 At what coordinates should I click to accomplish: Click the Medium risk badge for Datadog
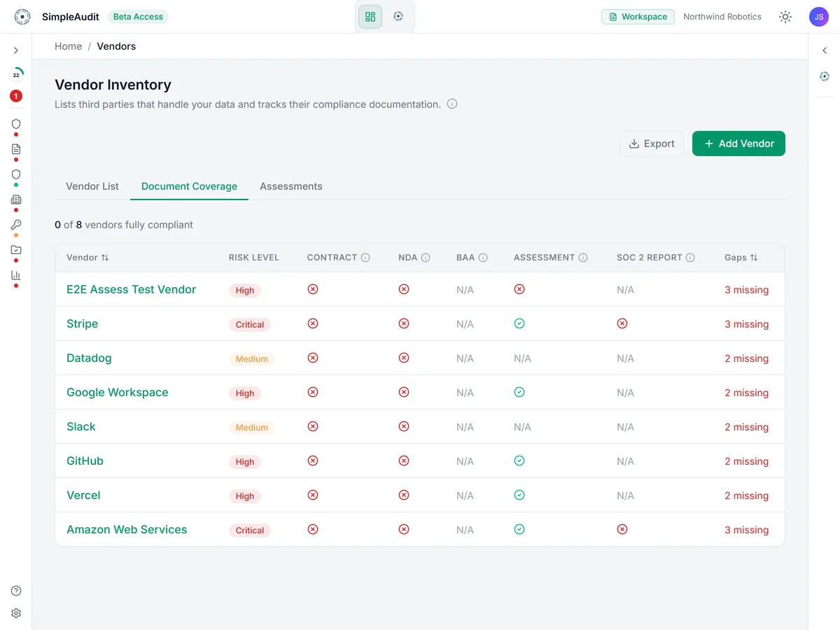click(x=251, y=359)
